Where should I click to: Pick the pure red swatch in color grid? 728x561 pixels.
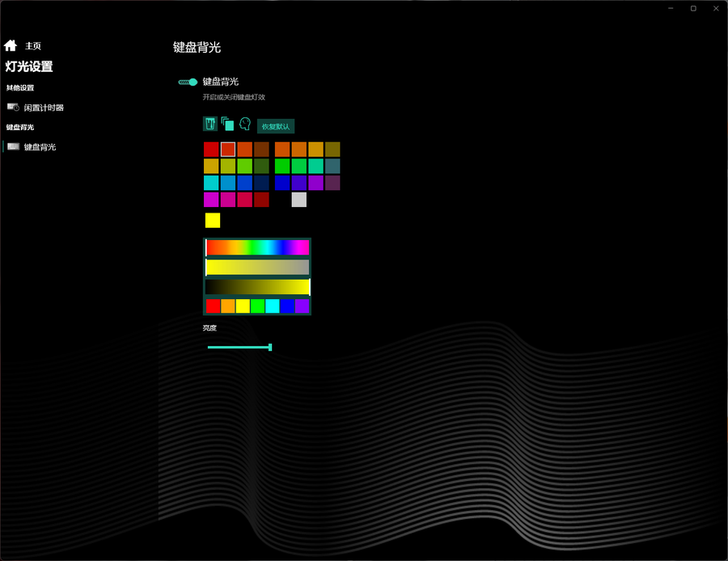click(x=211, y=150)
